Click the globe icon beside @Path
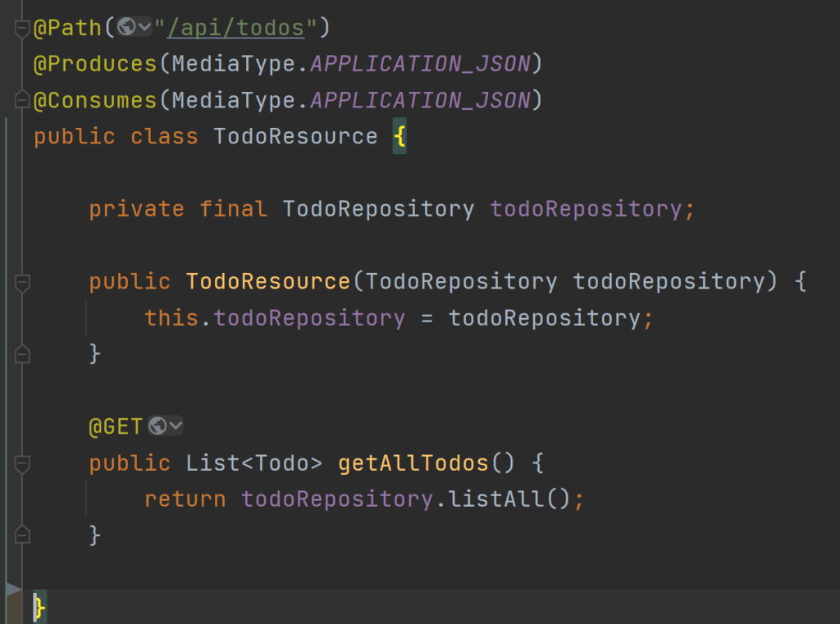 point(126,28)
